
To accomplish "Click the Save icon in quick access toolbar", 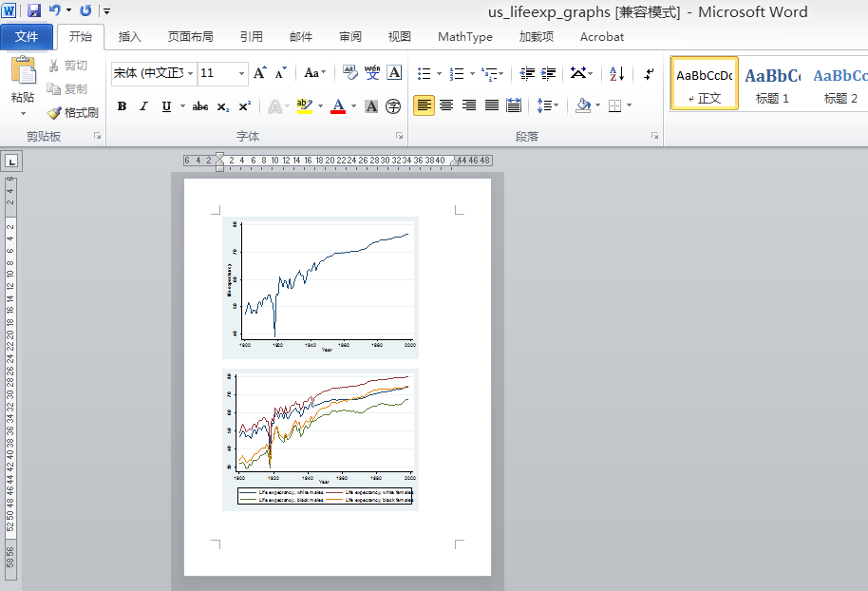I will 34,10.
